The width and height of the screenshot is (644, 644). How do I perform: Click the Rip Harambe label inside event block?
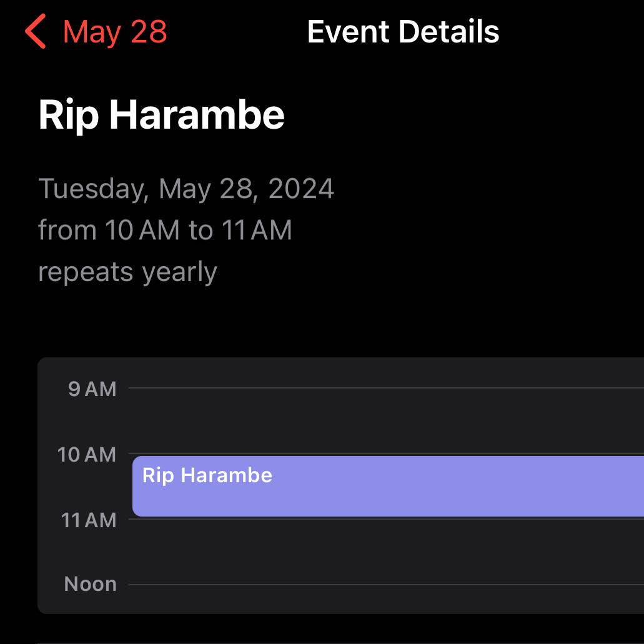click(207, 475)
